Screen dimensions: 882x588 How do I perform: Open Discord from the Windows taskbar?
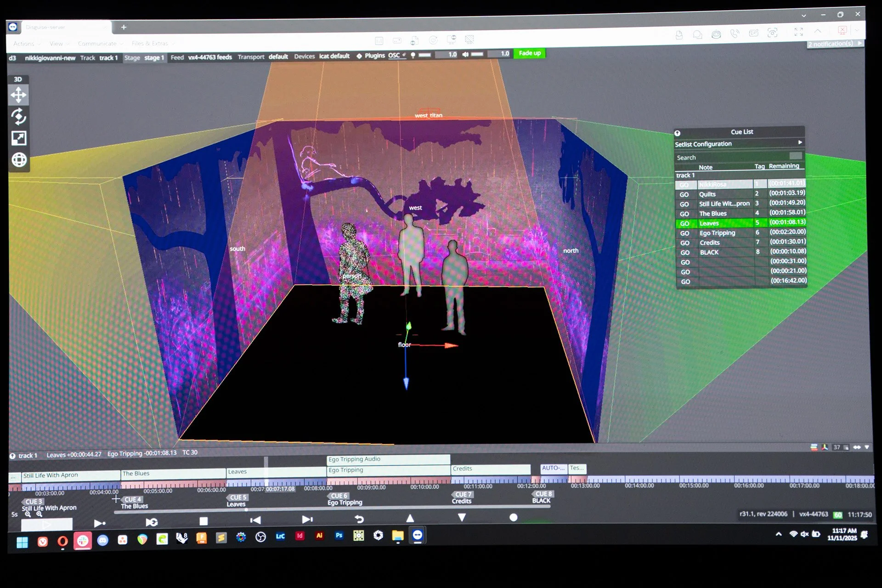(x=103, y=541)
